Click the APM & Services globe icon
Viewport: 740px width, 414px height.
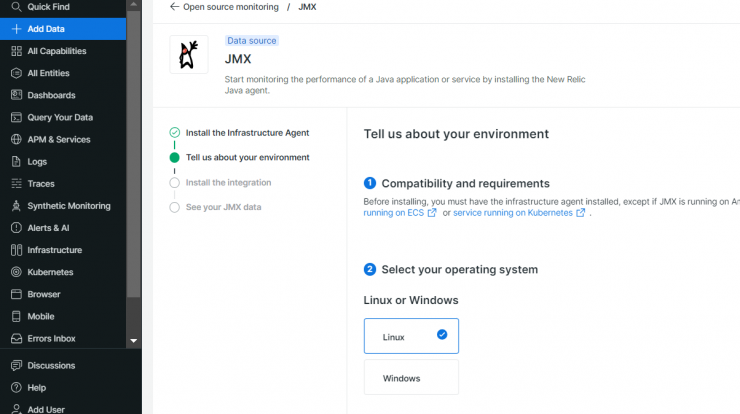16,139
